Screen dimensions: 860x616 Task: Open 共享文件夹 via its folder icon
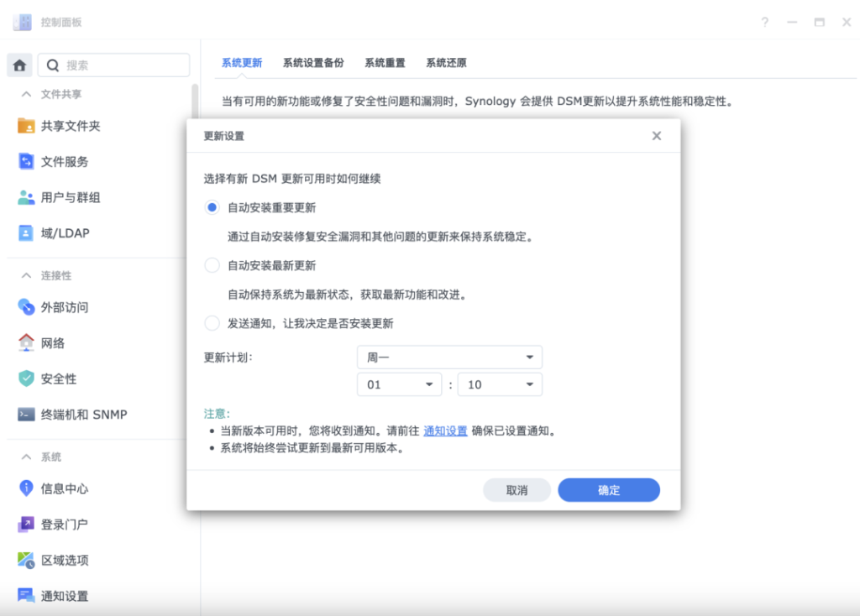(x=27, y=126)
